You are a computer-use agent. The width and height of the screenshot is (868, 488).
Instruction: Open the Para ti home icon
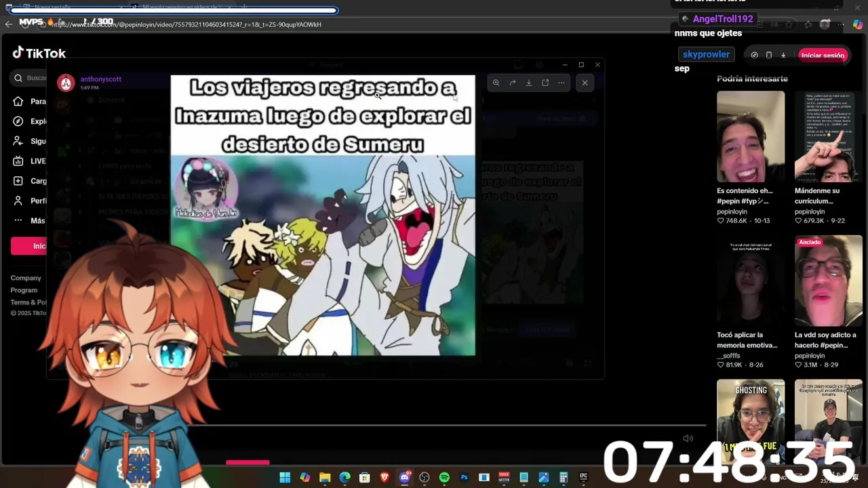[x=18, y=102]
